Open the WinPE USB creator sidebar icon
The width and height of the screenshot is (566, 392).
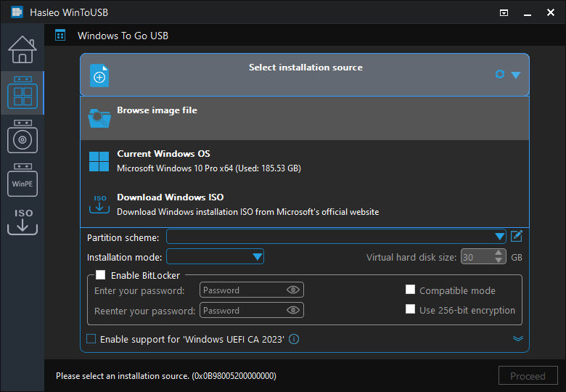(x=22, y=180)
